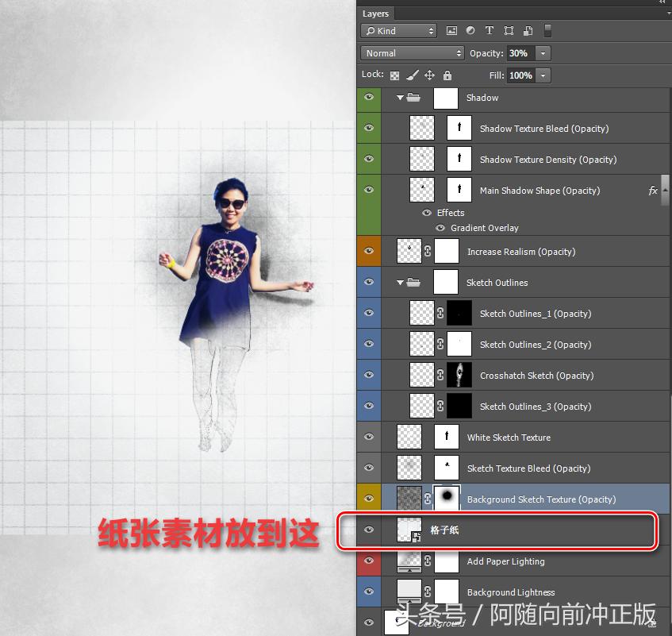
Task: Collapse the Shadow layer group
Action: point(400,98)
